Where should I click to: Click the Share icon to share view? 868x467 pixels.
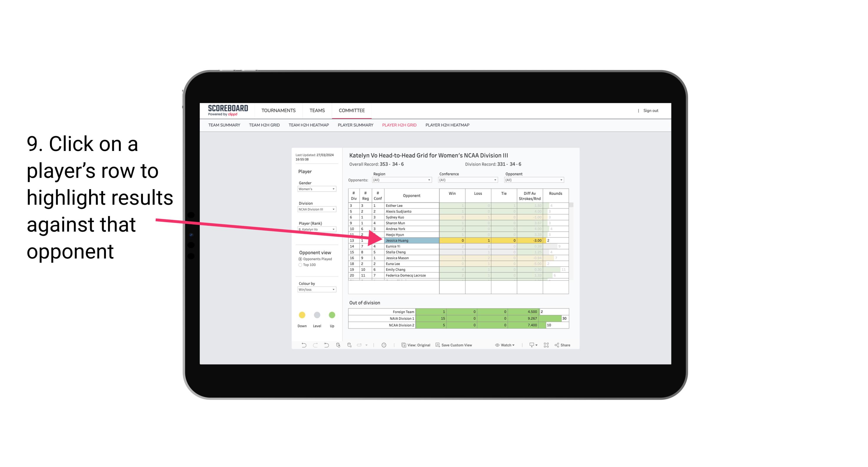point(566,345)
